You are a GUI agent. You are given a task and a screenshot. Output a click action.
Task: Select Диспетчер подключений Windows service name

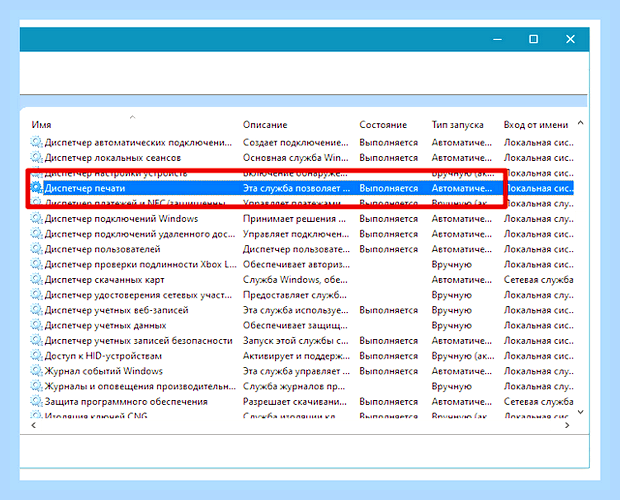(x=121, y=219)
